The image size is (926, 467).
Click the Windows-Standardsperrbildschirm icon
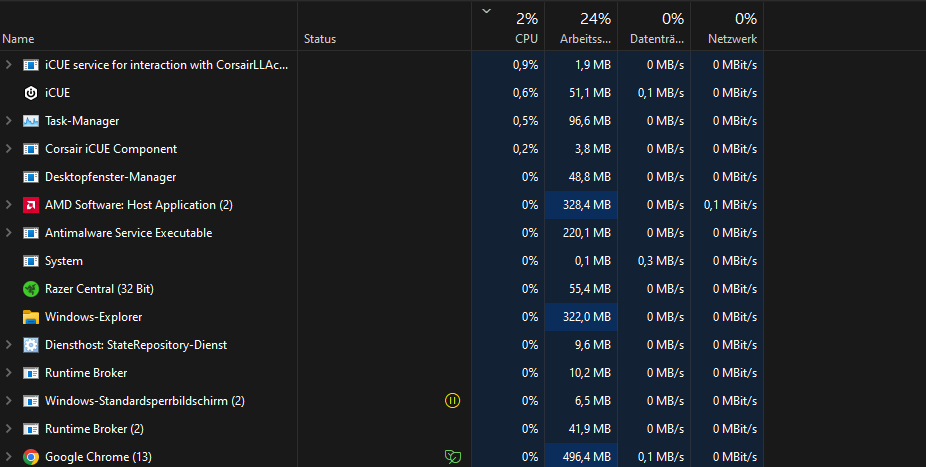(31, 401)
